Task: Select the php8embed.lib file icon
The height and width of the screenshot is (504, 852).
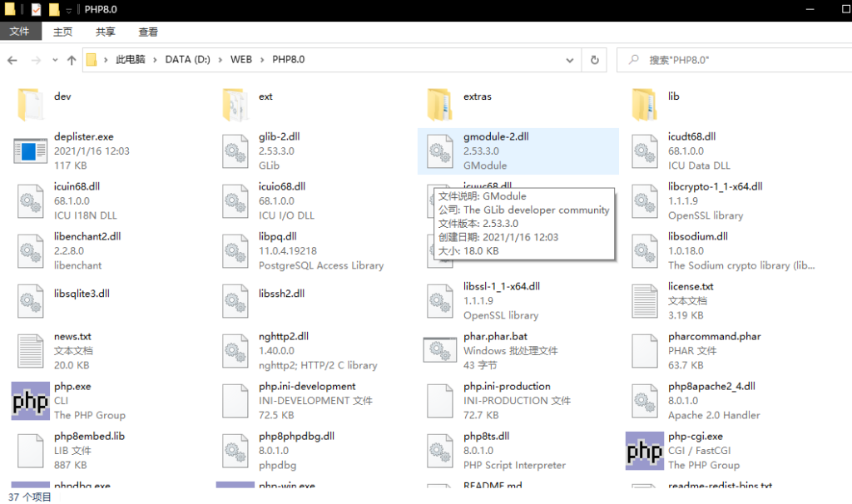Action: tap(31, 451)
